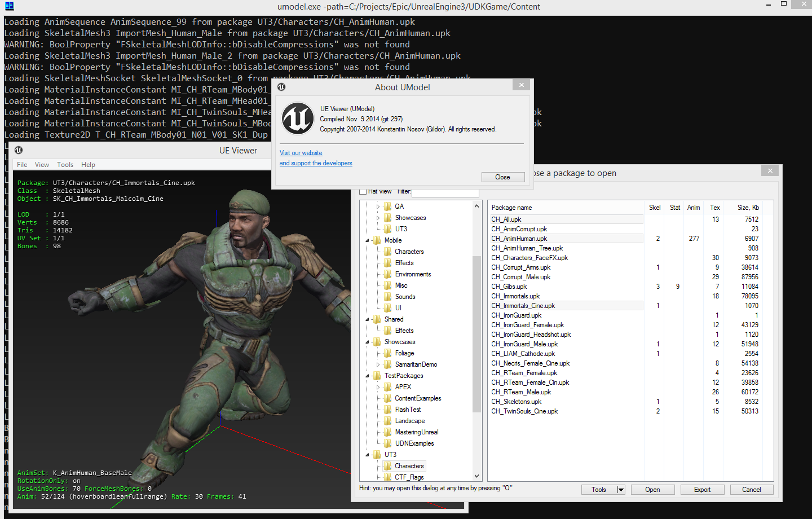Close the About UModel dialog with Close button
This screenshot has height=519, width=812.
click(x=502, y=177)
